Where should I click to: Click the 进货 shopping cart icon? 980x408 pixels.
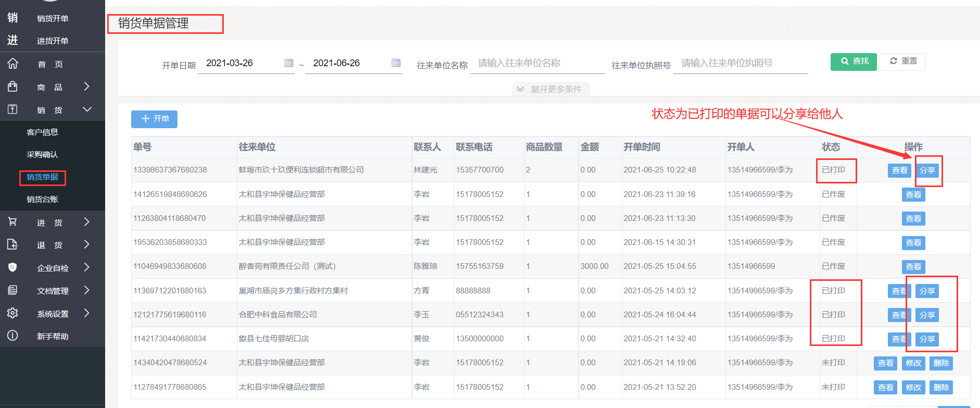[13, 222]
